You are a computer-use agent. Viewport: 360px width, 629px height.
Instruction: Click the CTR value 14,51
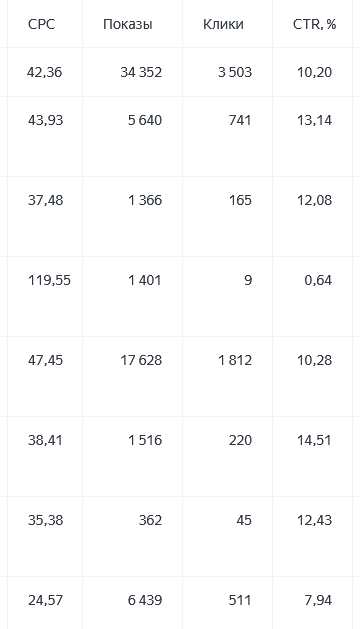click(314, 440)
